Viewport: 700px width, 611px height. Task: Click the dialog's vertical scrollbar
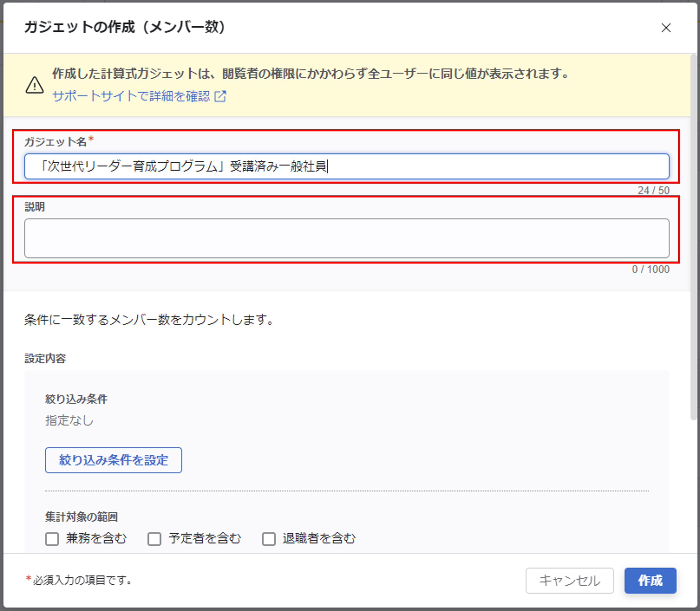pos(693,239)
